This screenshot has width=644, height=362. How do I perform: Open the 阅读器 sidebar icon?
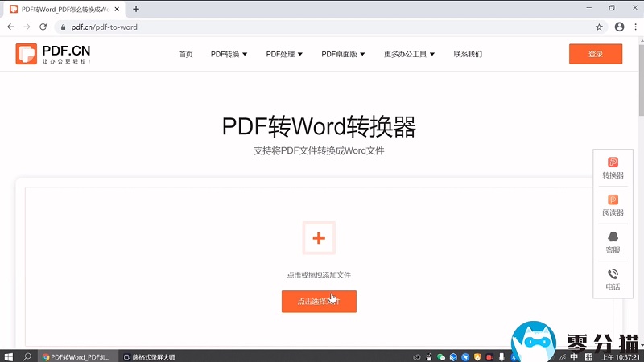[x=613, y=204]
